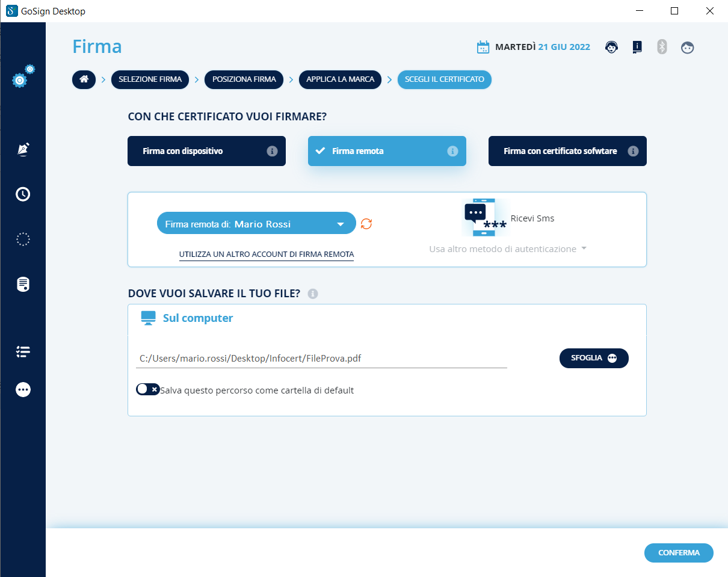
Task: Click the dotted circle icon in sidebar
Action: [23, 239]
